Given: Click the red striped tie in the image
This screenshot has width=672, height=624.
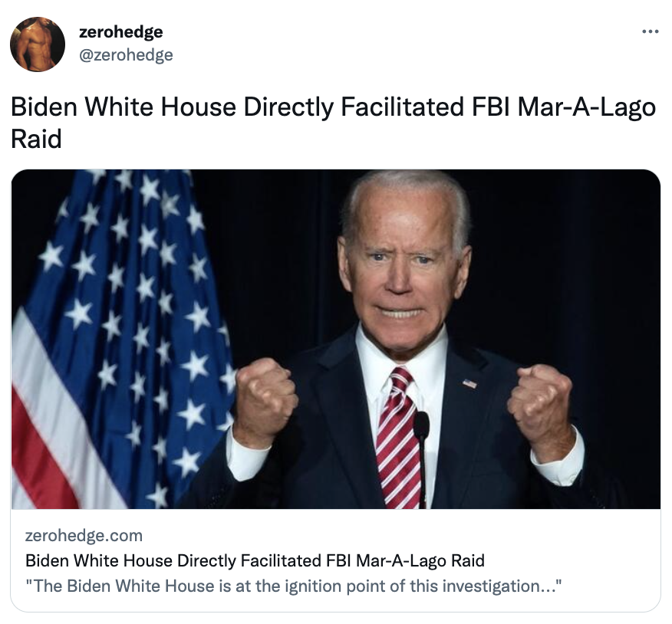Looking at the screenshot, I should (397, 438).
